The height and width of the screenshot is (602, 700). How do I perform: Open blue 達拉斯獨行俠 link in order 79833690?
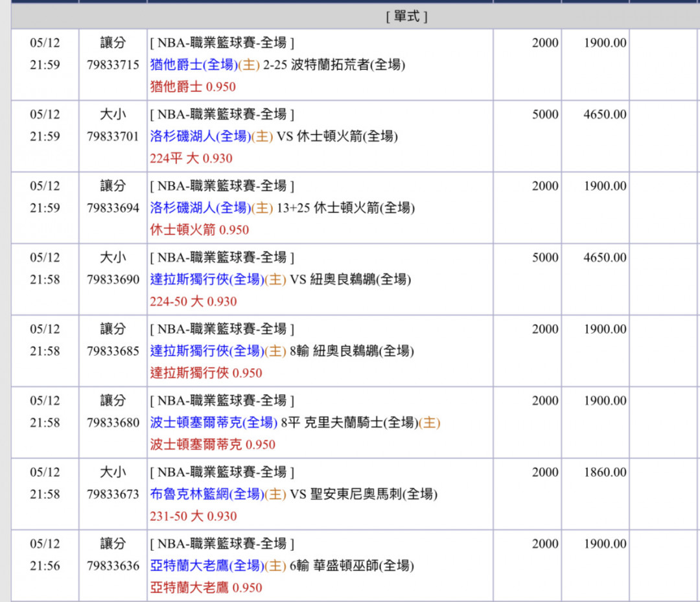[207, 279]
